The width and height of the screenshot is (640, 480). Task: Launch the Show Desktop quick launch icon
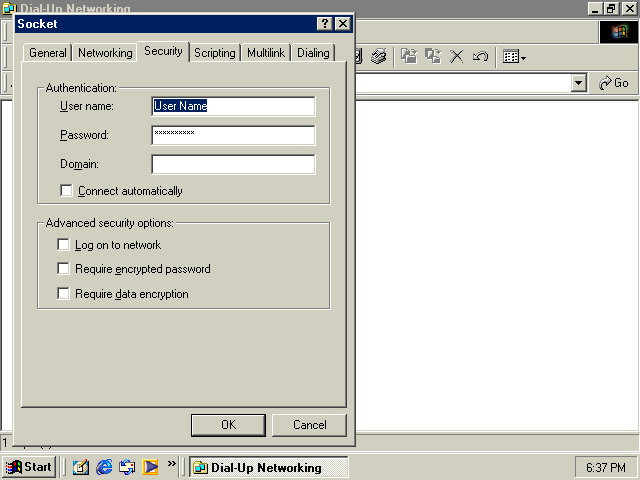[x=80, y=467]
